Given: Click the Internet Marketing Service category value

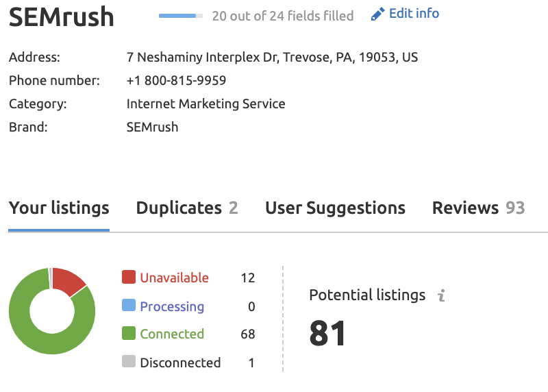Looking at the screenshot, I should pos(206,104).
